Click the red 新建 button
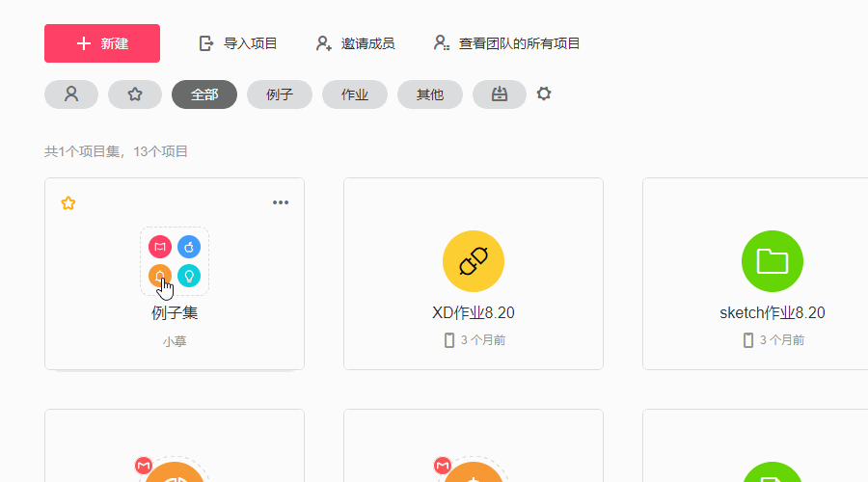868x482 pixels. pyautogui.click(x=102, y=43)
